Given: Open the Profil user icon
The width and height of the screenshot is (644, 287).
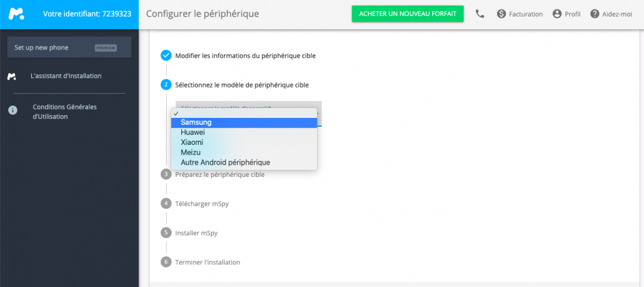Looking at the screenshot, I should [x=557, y=14].
